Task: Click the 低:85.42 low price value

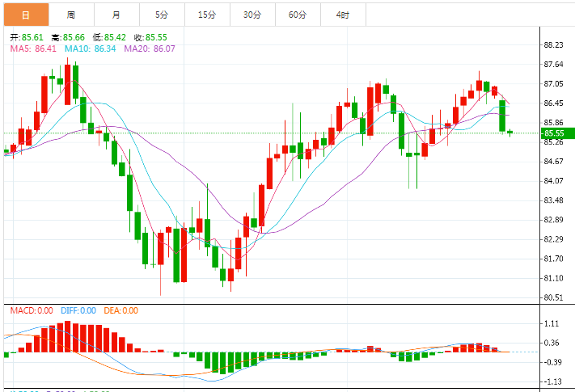Action: pos(109,37)
